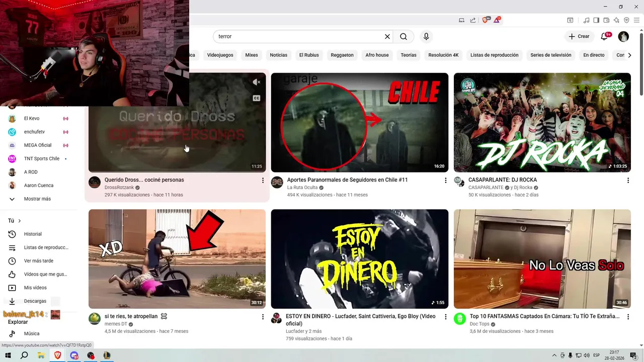Open Brave Rewards triangle icon

[x=497, y=20]
